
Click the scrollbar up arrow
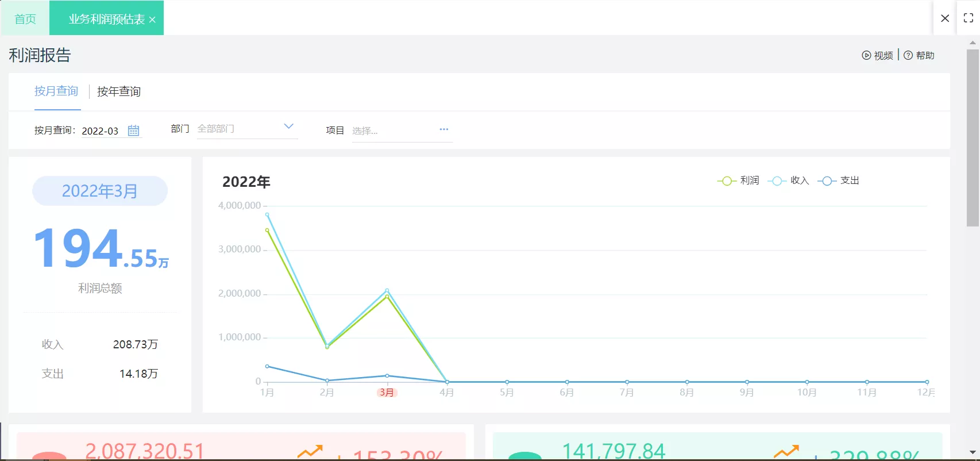tap(973, 43)
